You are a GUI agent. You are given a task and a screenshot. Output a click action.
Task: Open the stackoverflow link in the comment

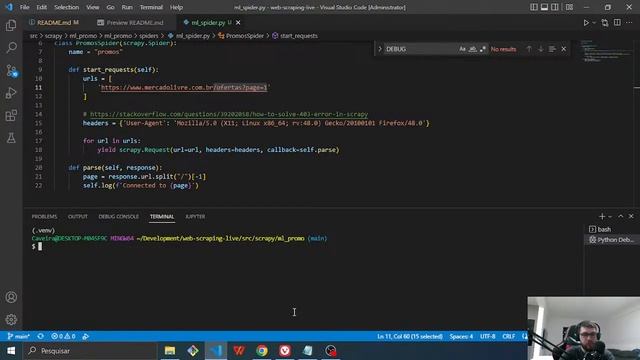tap(229, 114)
